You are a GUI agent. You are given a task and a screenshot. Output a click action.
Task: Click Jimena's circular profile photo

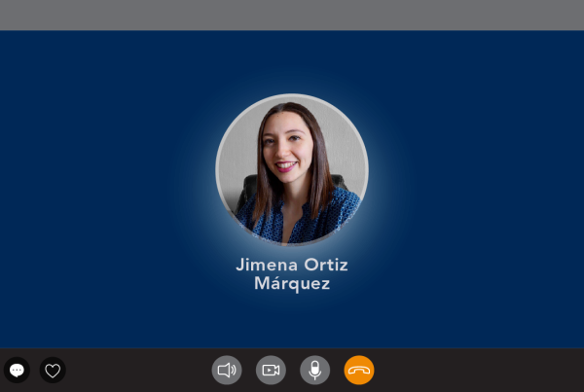point(292,169)
